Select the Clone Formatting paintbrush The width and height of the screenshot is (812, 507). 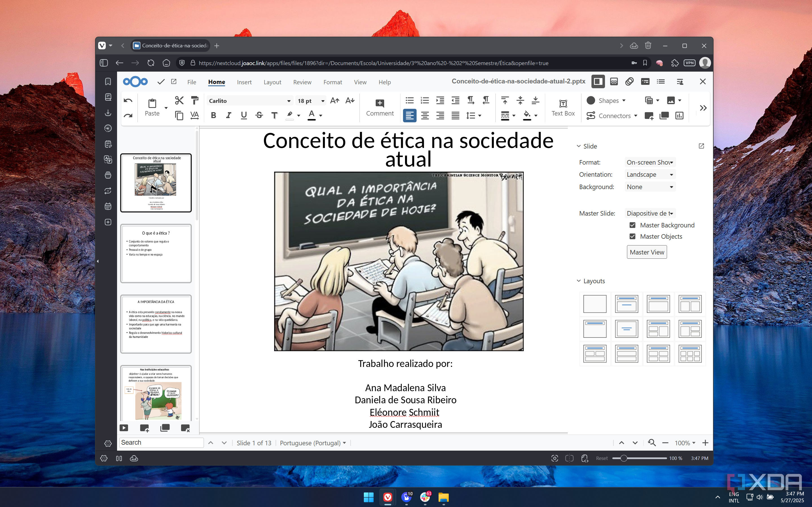(195, 100)
